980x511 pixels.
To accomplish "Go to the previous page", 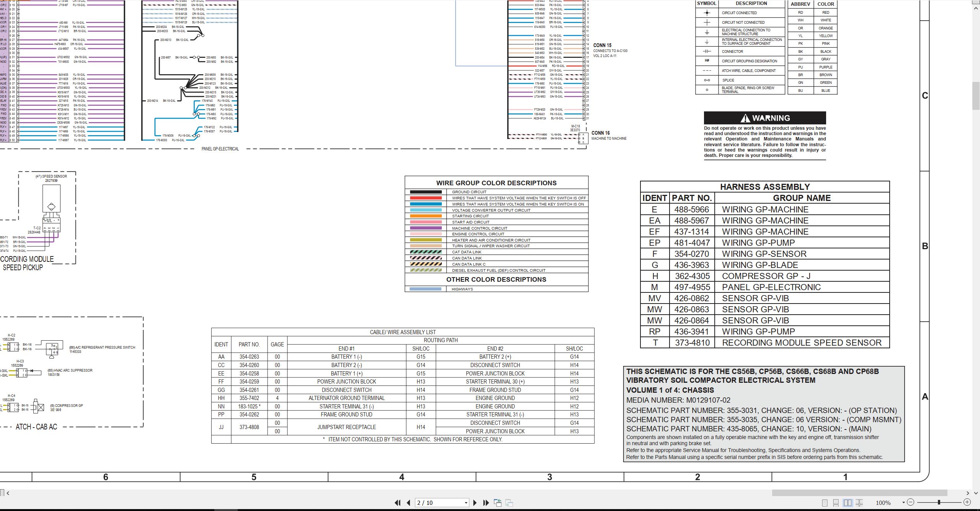I will 408,503.
